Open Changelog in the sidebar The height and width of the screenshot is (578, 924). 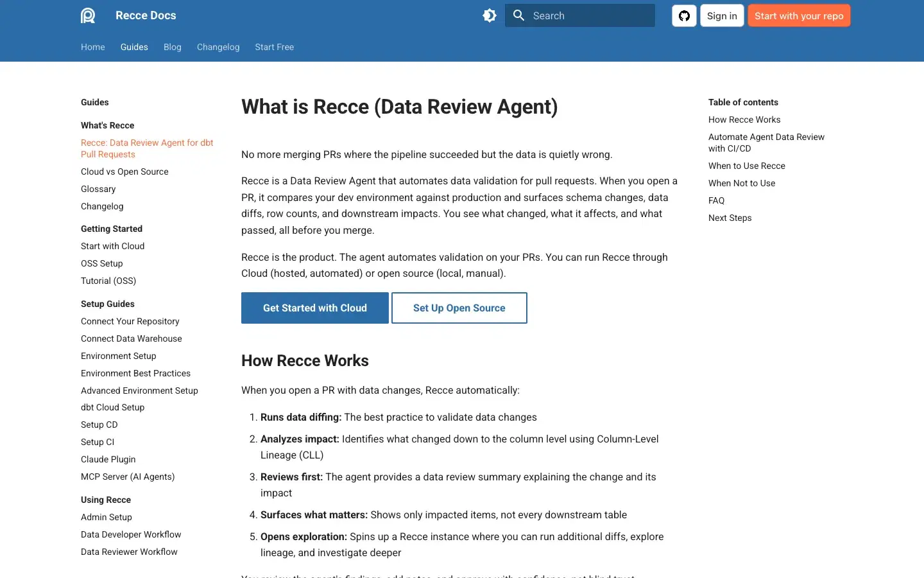[x=102, y=206]
